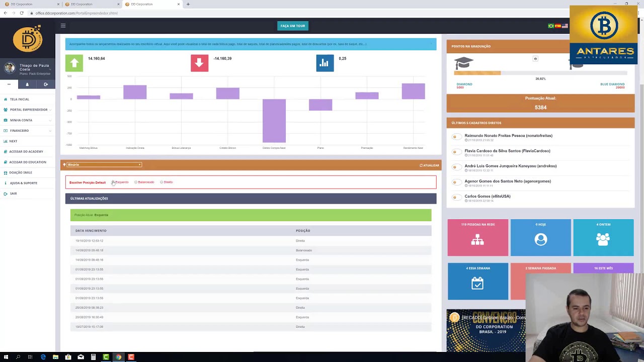Viewport: 644px width, 362px height.
Task: Click the user circle Hoje card
Action: pos(540,238)
